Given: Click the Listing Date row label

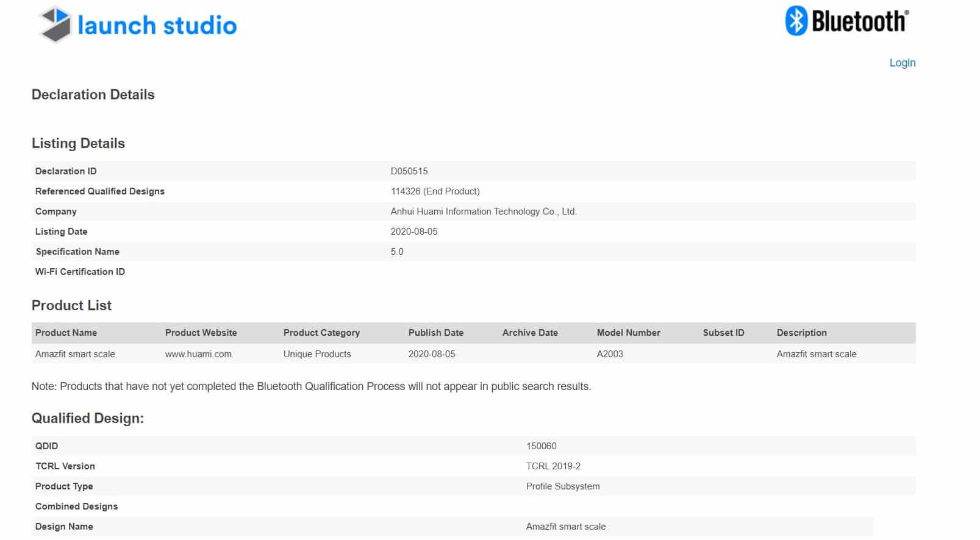Looking at the screenshot, I should [x=61, y=232].
